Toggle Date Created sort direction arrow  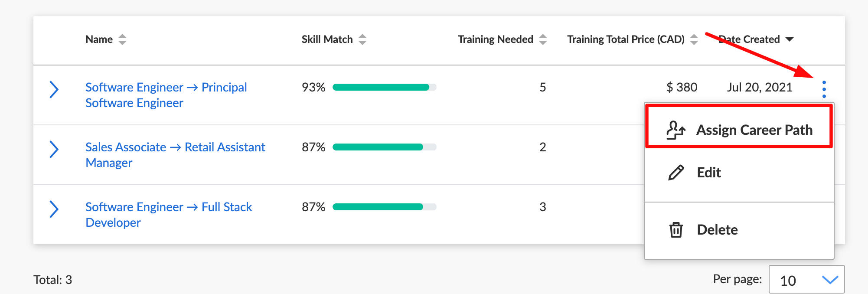tap(790, 39)
